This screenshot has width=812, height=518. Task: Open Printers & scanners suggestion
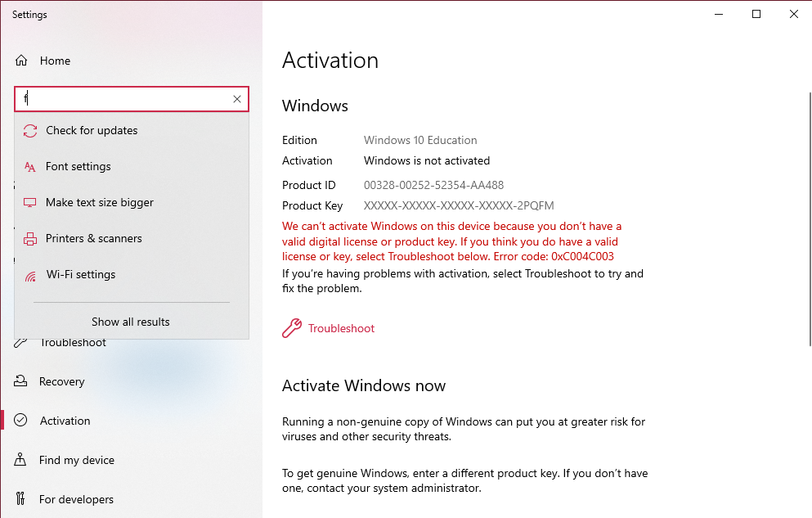(132, 238)
